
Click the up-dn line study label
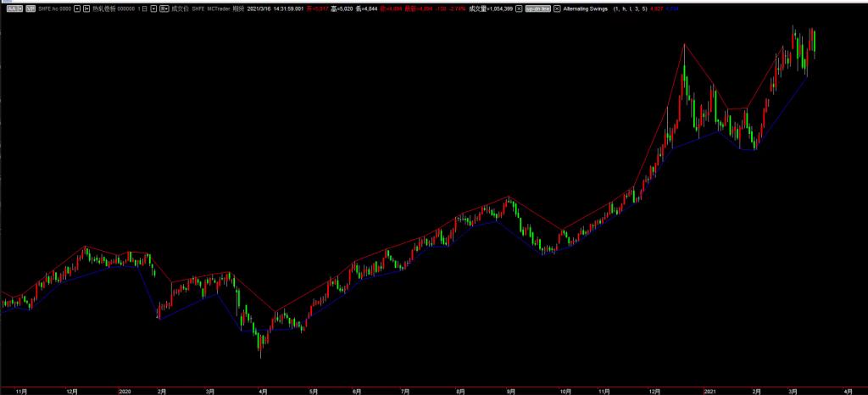click(x=538, y=8)
